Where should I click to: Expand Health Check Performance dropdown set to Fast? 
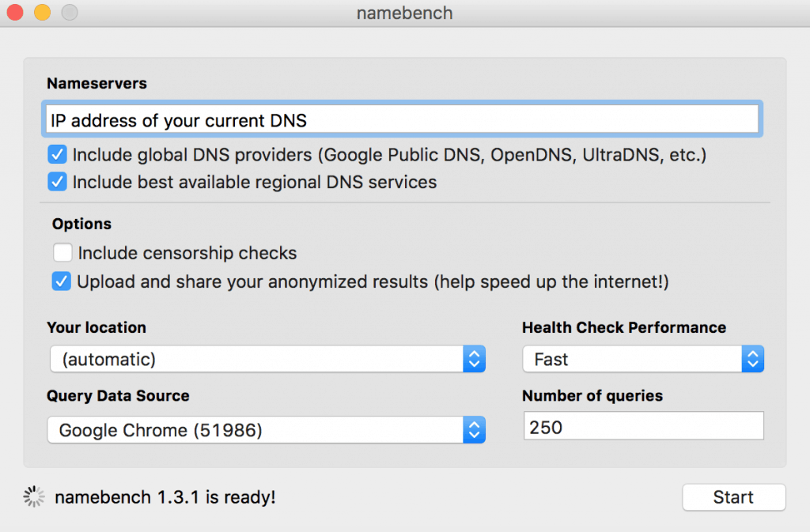click(642, 359)
